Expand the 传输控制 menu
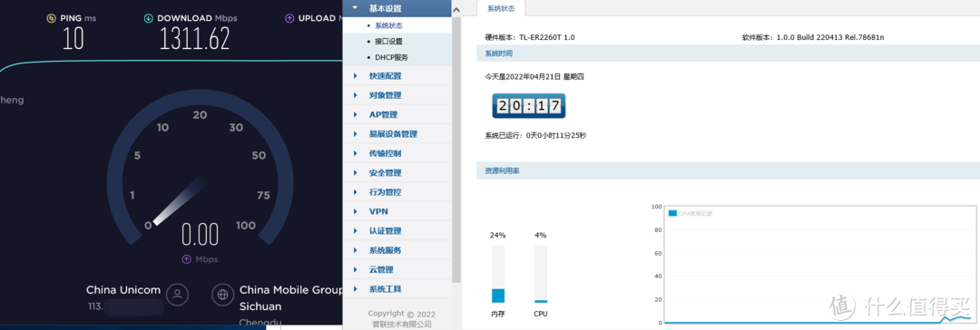This screenshot has height=330, width=980. point(397,153)
